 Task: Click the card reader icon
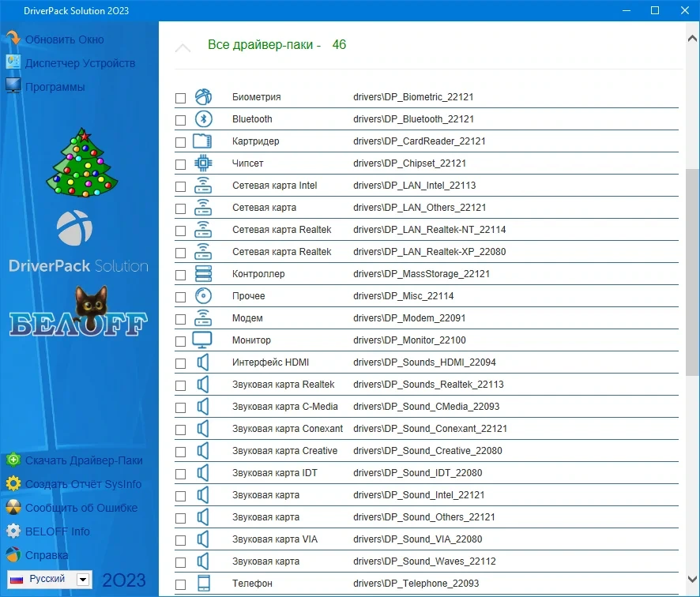pos(202,141)
